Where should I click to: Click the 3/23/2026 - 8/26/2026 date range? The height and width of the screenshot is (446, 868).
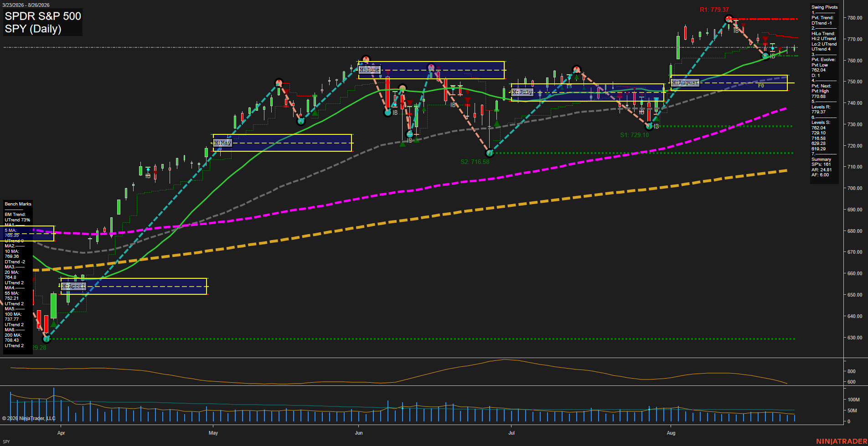(26, 5)
